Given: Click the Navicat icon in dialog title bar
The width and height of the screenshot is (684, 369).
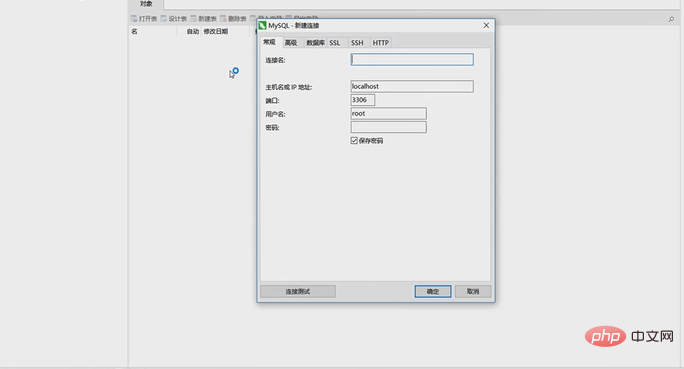Looking at the screenshot, I should pyautogui.click(x=262, y=26).
